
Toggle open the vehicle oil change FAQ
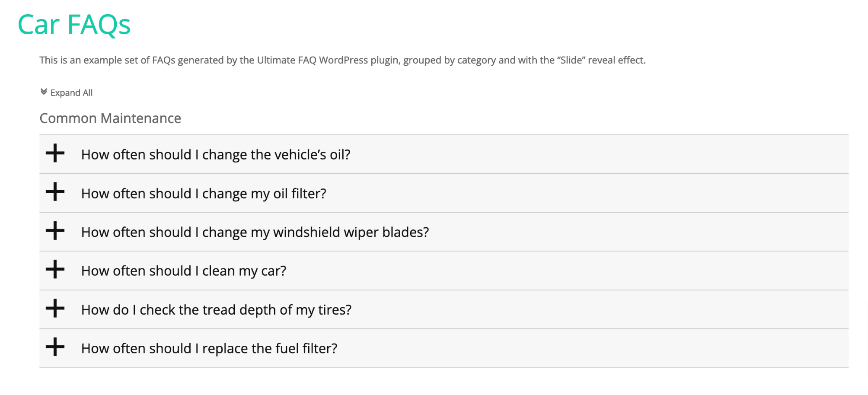point(216,154)
